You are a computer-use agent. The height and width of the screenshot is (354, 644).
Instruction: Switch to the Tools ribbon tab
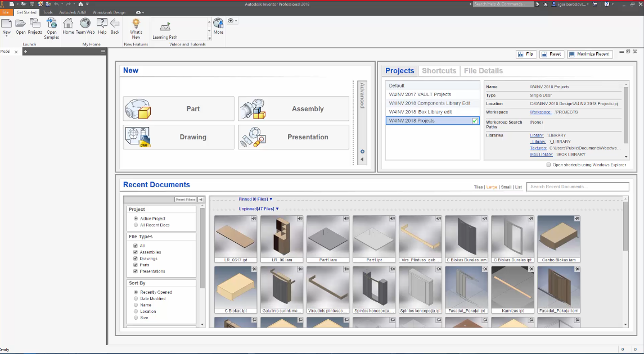pyautogui.click(x=48, y=12)
